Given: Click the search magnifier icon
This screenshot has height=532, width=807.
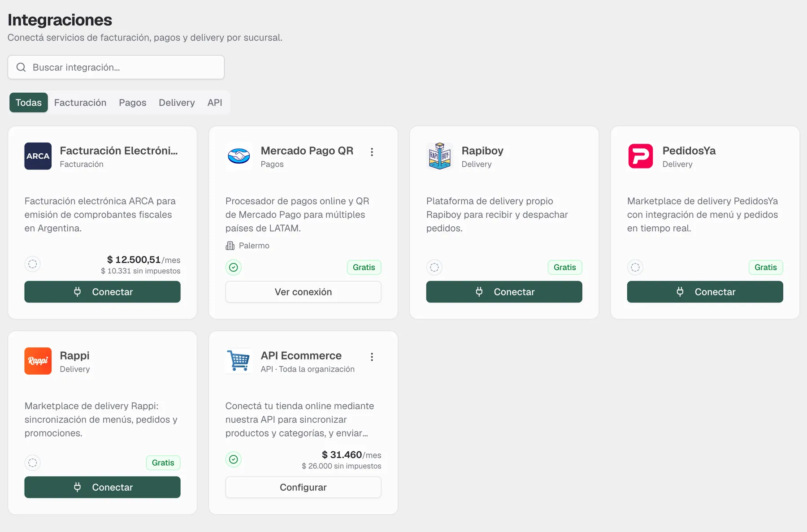Looking at the screenshot, I should pos(21,67).
